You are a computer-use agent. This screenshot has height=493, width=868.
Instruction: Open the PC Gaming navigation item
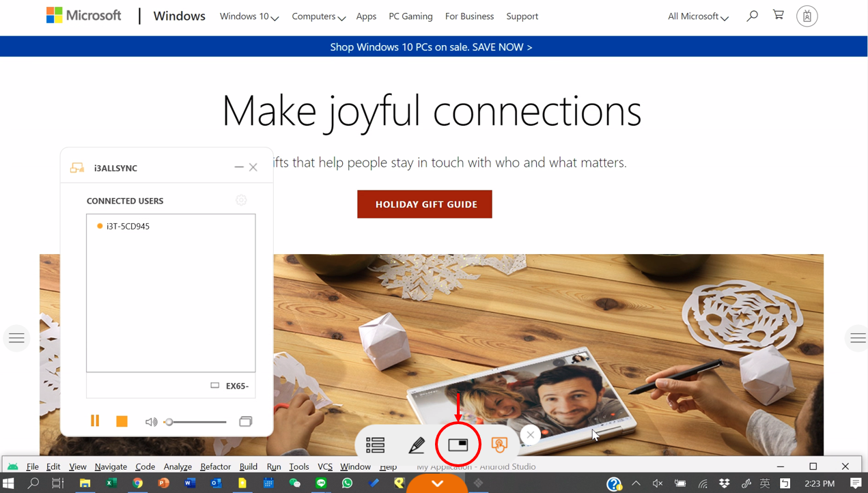(x=410, y=16)
